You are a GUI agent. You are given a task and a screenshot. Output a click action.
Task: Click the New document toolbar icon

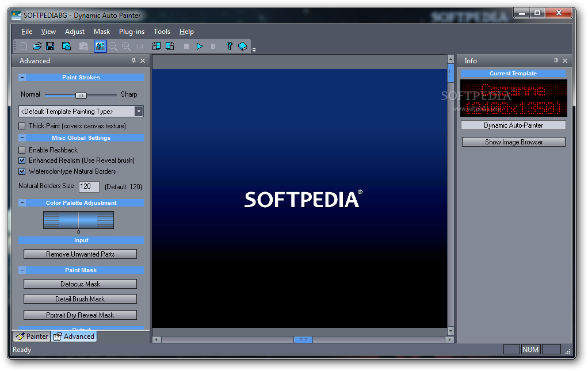point(24,46)
